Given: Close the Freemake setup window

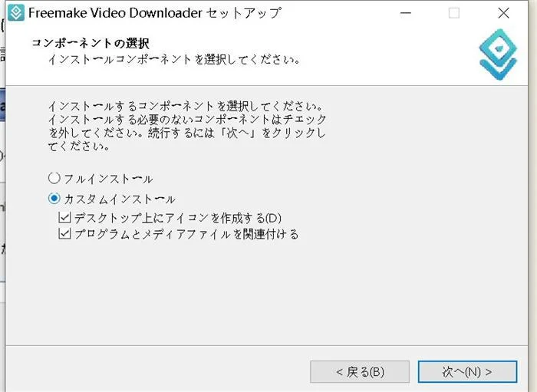Looking at the screenshot, I should point(503,13).
